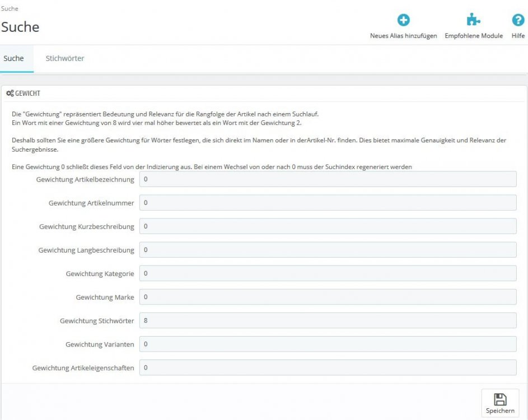Switch to the Stichwörter tab
This screenshot has width=528, height=420.
pos(64,58)
